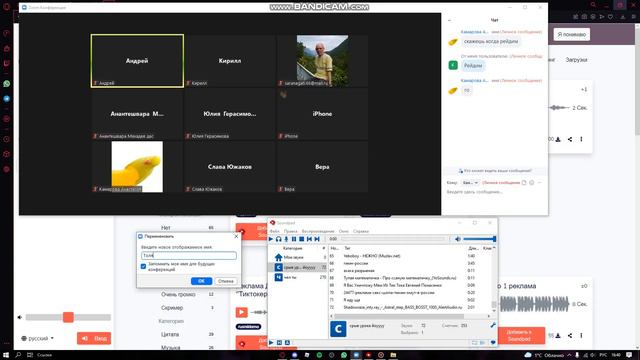Pause playback in Soundpad toolbar
The image size is (640, 360).
pyautogui.click(x=294, y=239)
